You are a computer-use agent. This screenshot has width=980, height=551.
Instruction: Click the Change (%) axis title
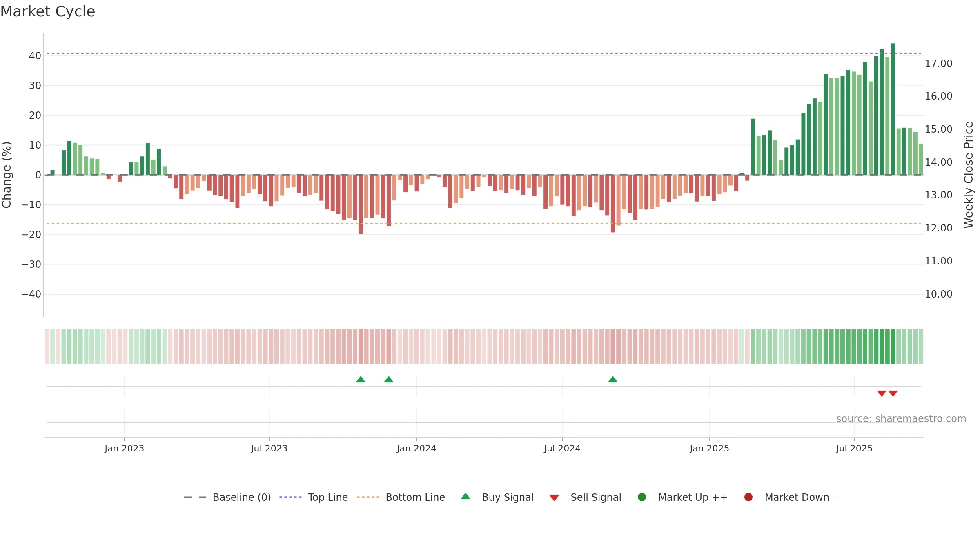click(x=7, y=175)
